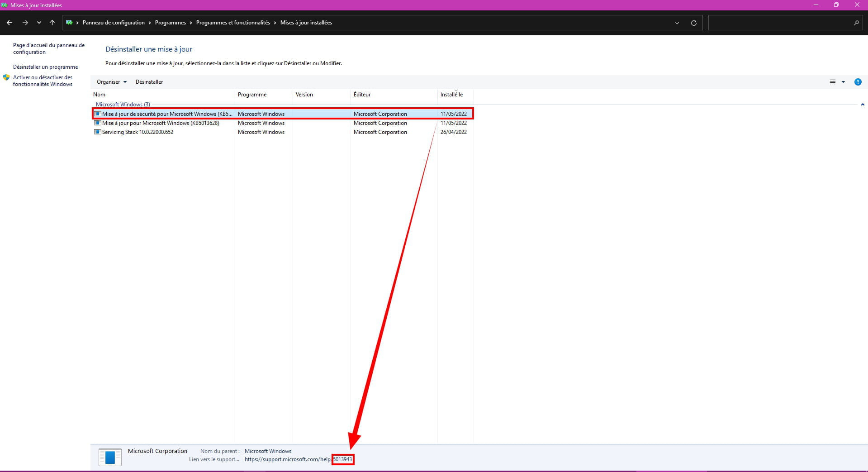Image resolution: width=868 pixels, height=472 pixels.
Task: Click the search magnifier icon
Action: click(x=856, y=23)
